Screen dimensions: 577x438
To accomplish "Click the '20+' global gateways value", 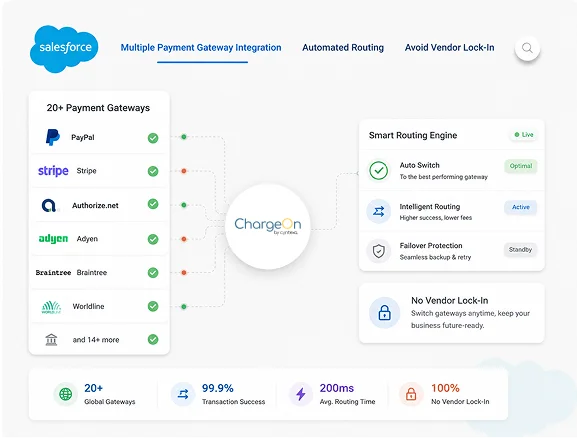I will coord(93,388).
